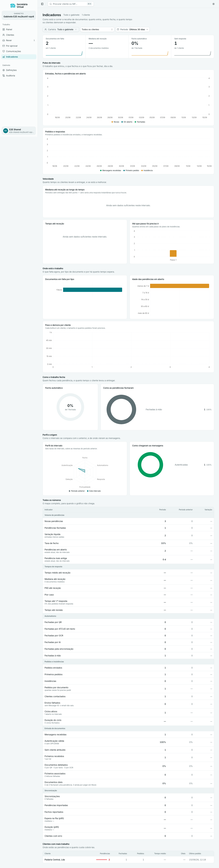
Task: Click the Novas pendências table row label
Action: point(54,521)
